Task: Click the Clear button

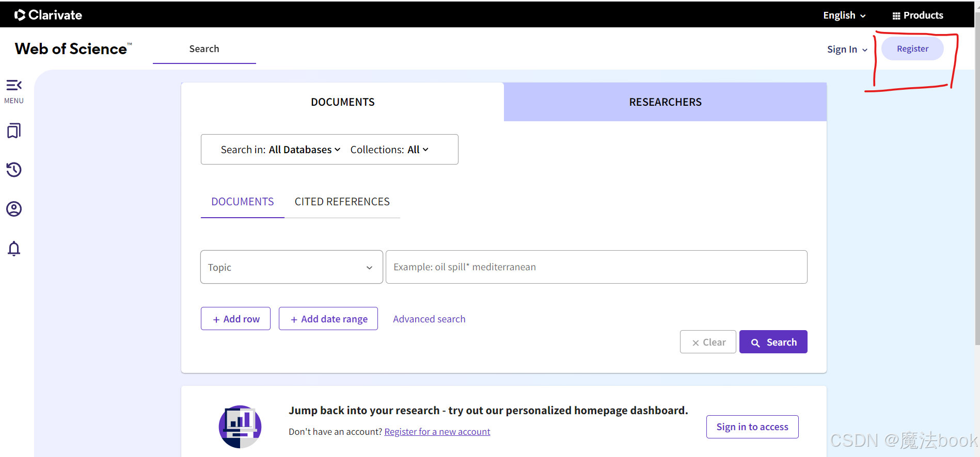Action: pos(708,342)
